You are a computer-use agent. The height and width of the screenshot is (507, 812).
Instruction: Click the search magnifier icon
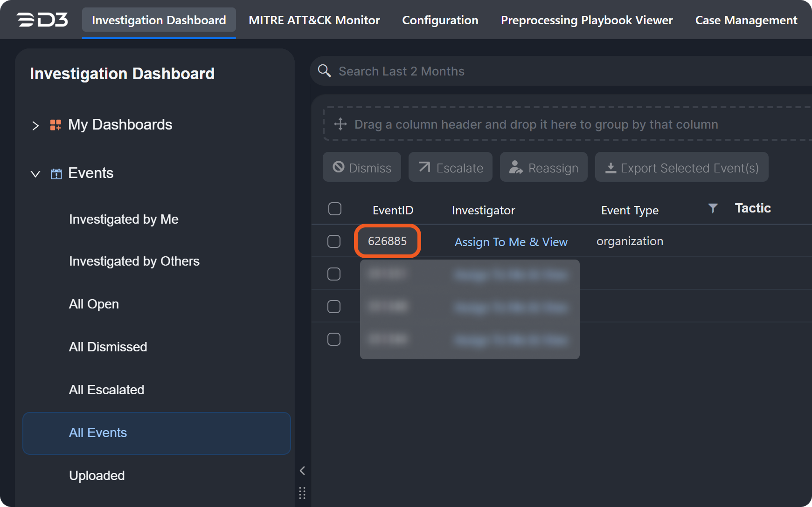324,71
